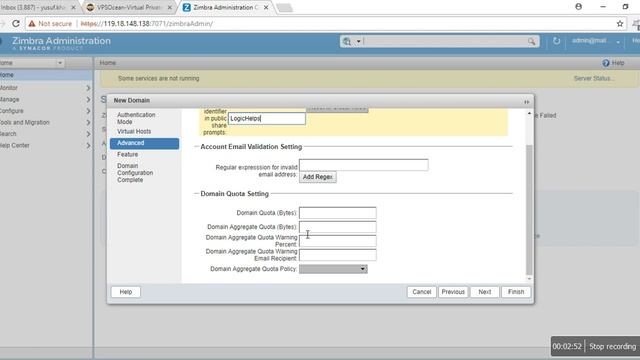Click the Home breadcrumb label
The width and height of the screenshot is (640, 360).
[108, 63]
